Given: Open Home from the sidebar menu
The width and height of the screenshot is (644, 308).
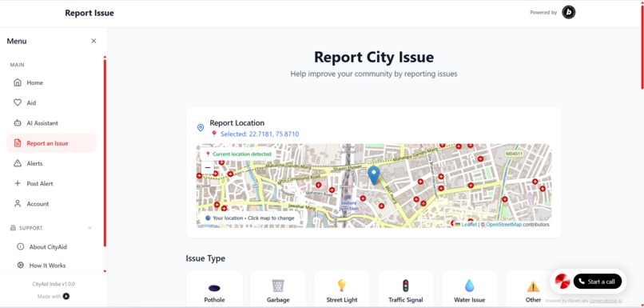Looking at the screenshot, I should pyautogui.click(x=51, y=82).
